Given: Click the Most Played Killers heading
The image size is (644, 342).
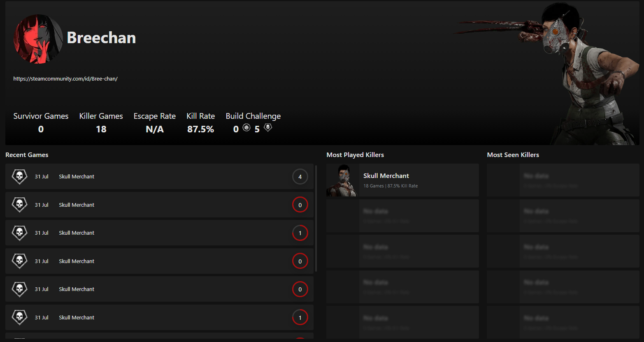Looking at the screenshot, I should [355, 155].
